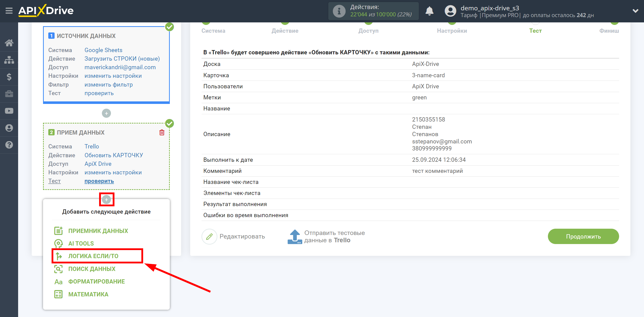
Task: Click the Data Receiver list icon
Action: click(x=58, y=231)
